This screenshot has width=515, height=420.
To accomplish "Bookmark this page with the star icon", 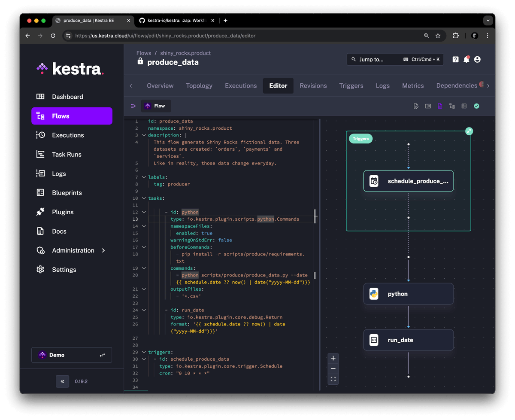I will [x=438, y=36].
